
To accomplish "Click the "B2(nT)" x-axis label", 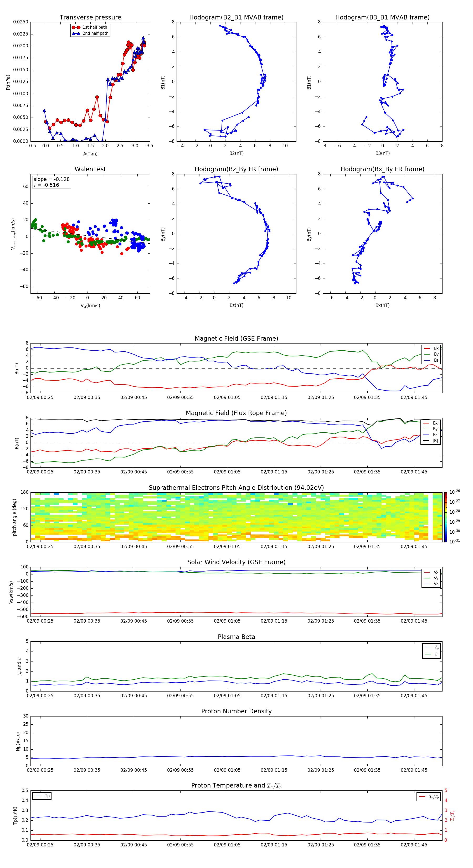I will (x=236, y=153).
